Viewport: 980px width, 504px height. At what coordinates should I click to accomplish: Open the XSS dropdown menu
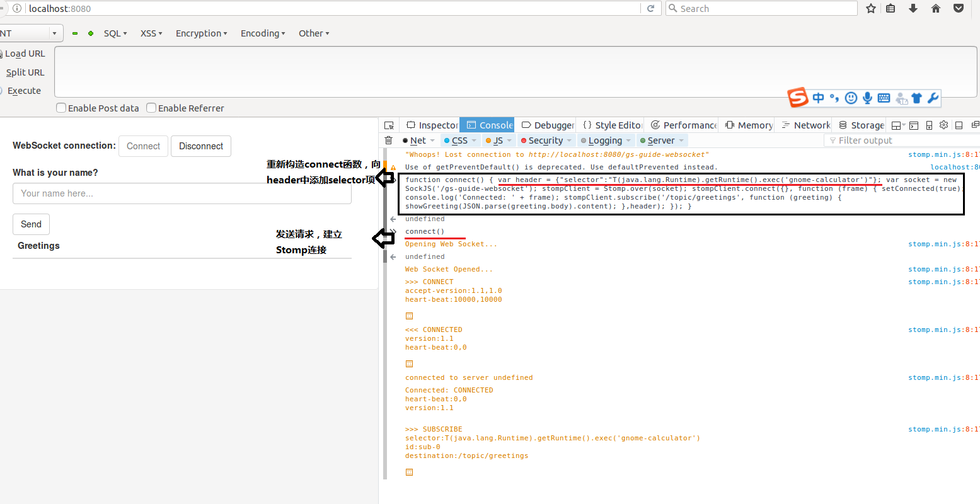[x=151, y=33]
